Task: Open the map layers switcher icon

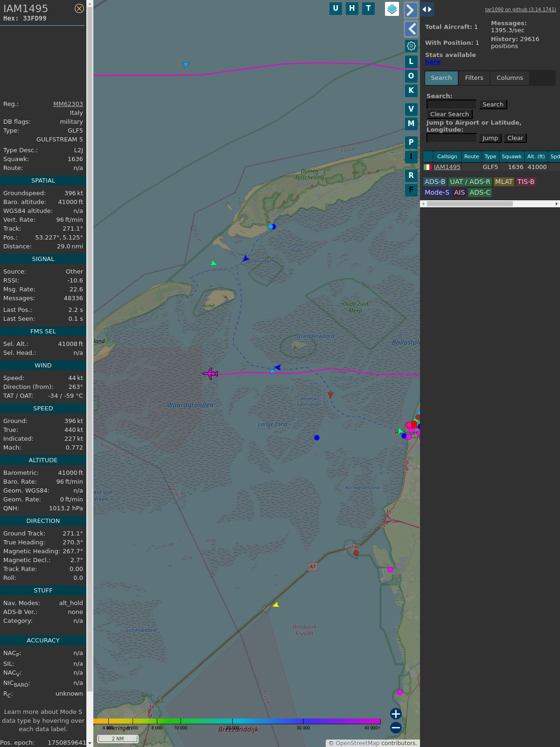Action: click(x=392, y=9)
